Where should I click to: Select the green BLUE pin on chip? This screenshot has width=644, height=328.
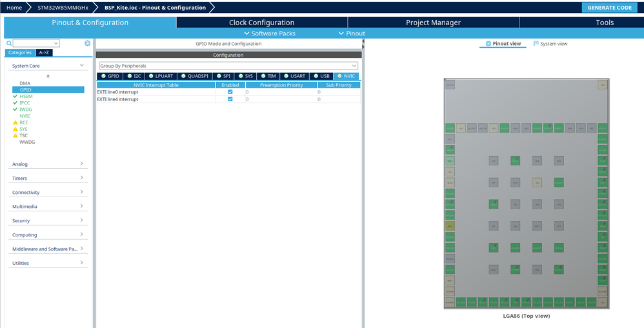coord(515,160)
